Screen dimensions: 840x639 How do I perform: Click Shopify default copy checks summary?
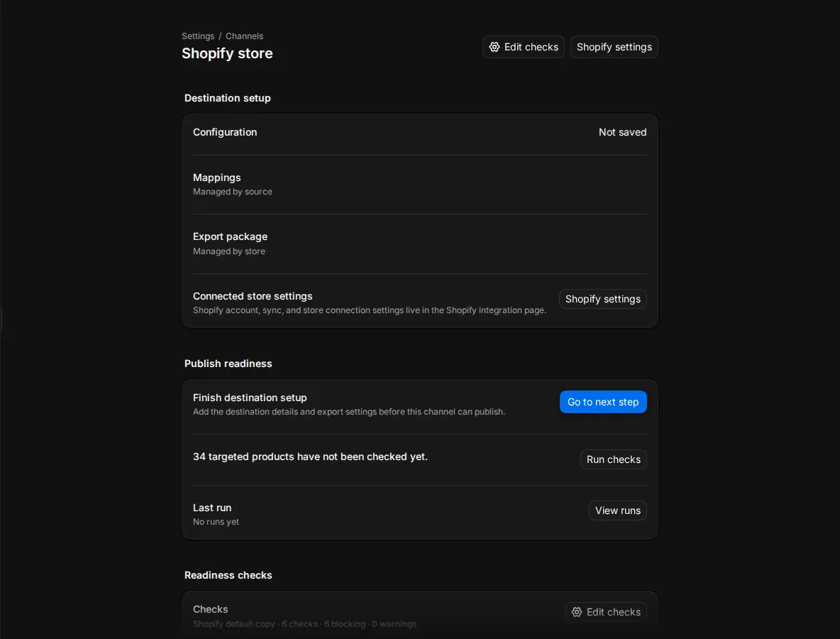[x=304, y=624]
